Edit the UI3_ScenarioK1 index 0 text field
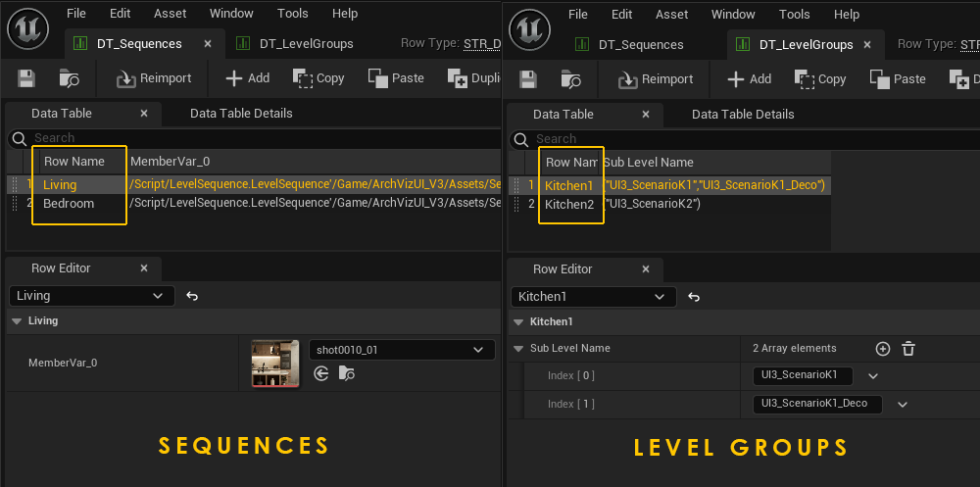The width and height of the screenshot is (980, 487). point(804,375)
